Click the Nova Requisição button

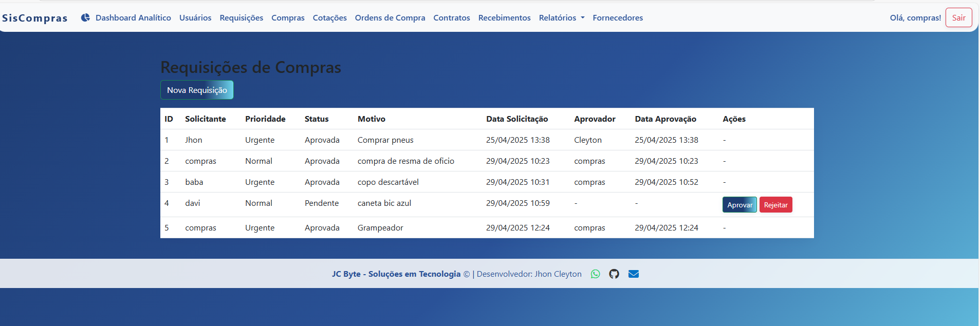tap(197, 90)
